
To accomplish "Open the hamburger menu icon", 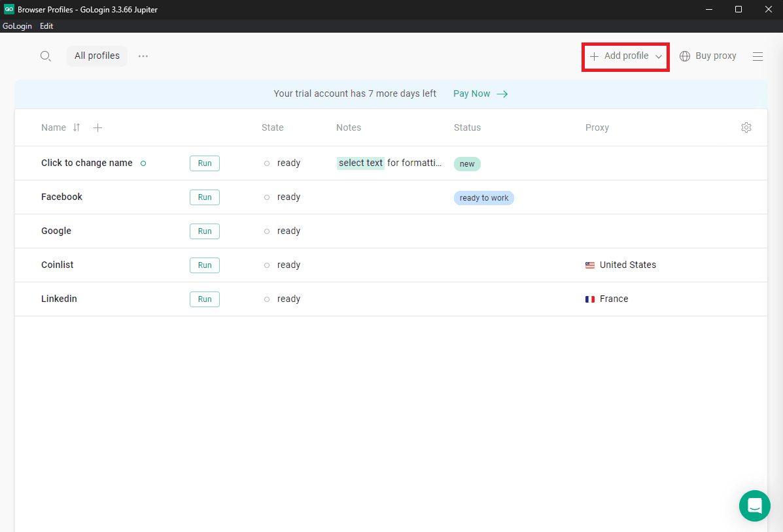I will click(757, 56).
